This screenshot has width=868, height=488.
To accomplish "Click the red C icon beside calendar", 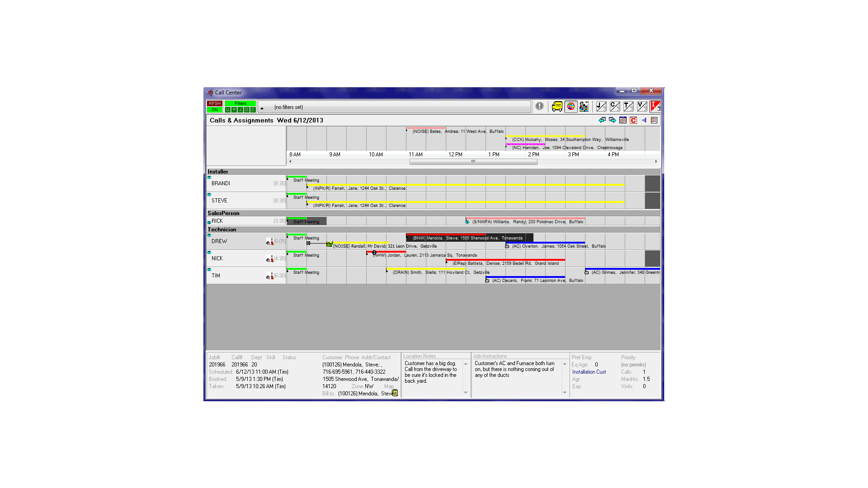I will click(633, 120).
